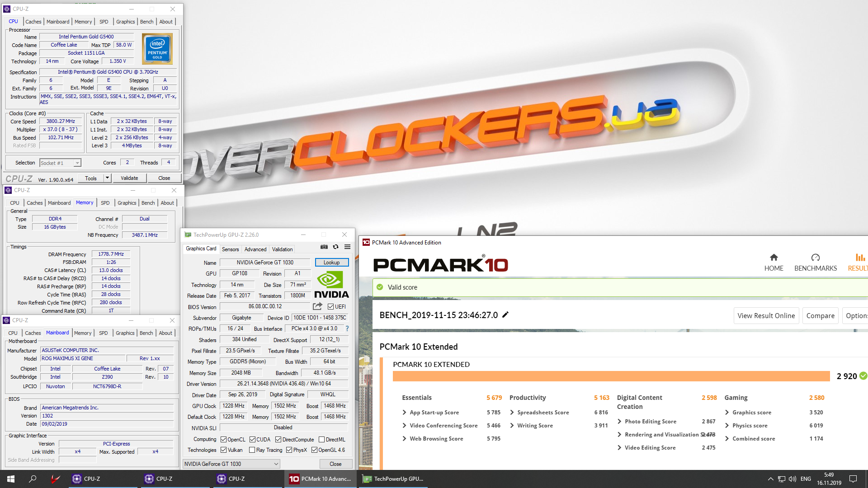Open Validation tab in GPU-Z
This screenshot has width=868, height=488.
coord(282,249)
